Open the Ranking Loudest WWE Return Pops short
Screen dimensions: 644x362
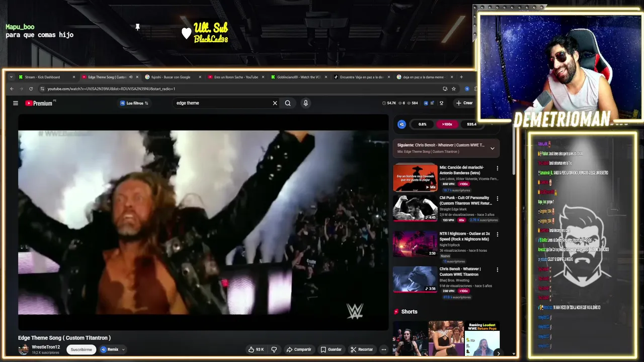482,338
